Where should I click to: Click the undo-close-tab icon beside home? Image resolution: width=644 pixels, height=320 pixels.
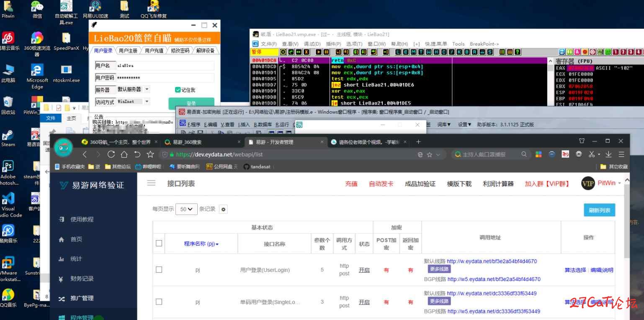pos(137,154)
